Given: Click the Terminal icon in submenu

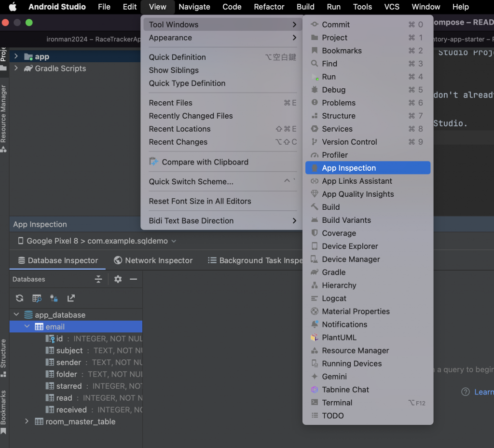Looking at the screenshot, I should [x=315, y=402].
